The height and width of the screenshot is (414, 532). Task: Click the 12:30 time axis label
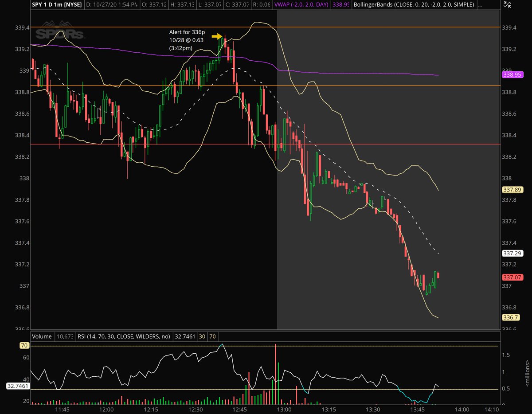click(x=195, y=410)
